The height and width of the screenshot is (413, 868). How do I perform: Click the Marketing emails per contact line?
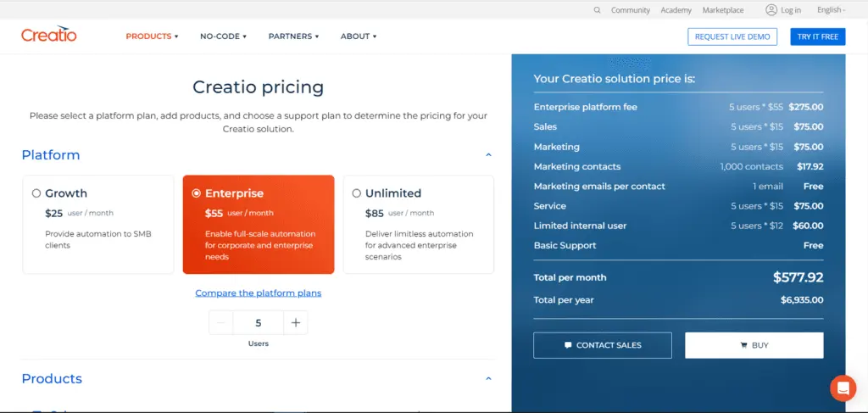click(678, 186)
